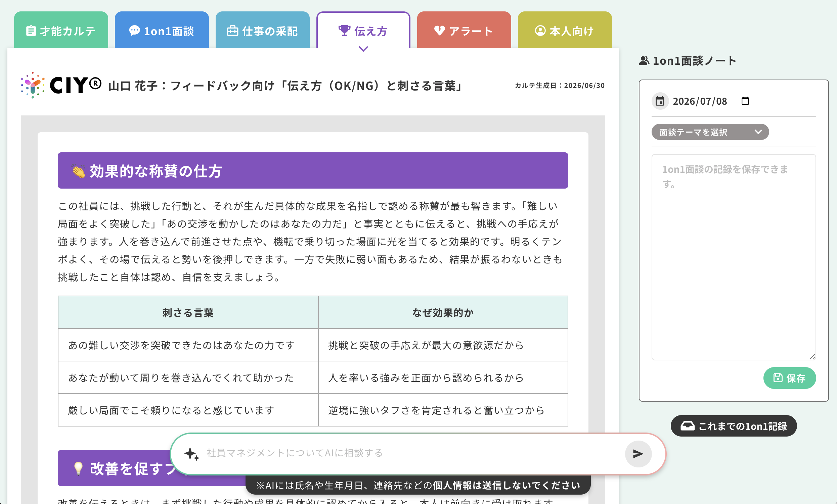Click the people icon beside 1on1面談ノート
The height and width of the screenshot is (504, 837).
pos(644,61)
